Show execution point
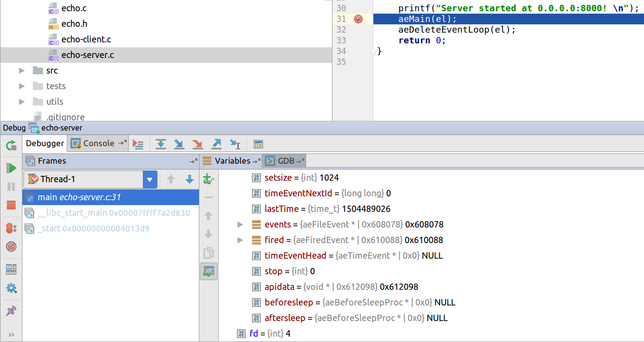644x342 pixels. [138, 144]
